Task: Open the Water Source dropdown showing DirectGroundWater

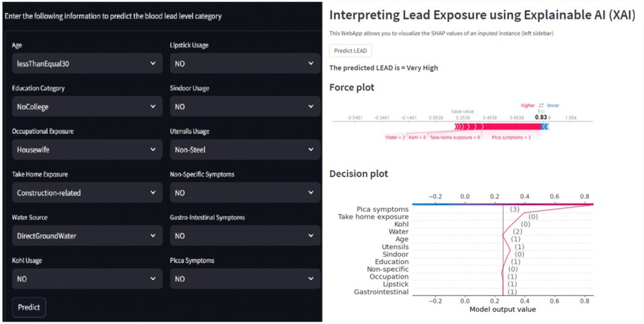Action: 87,236
